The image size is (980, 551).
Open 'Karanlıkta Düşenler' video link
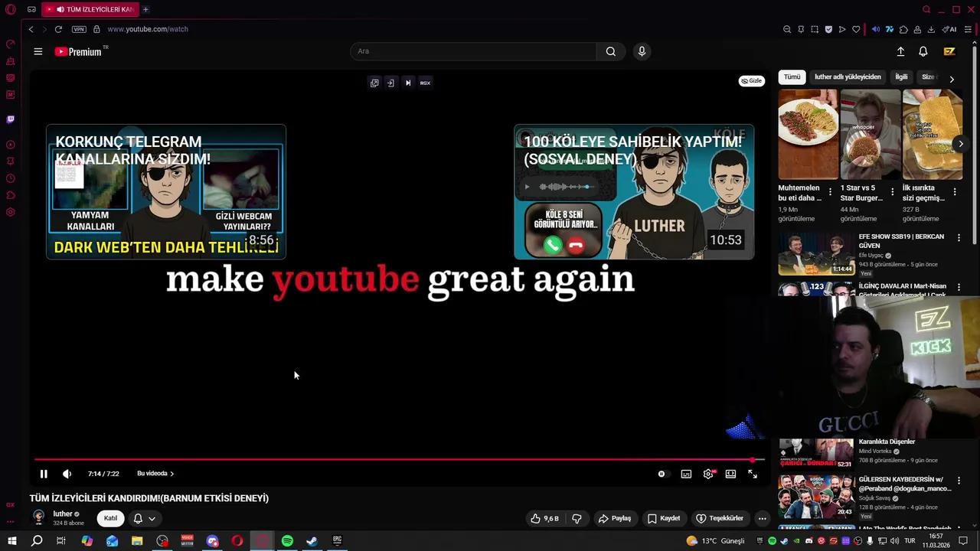pyautogui.click(x=887, y=442)
